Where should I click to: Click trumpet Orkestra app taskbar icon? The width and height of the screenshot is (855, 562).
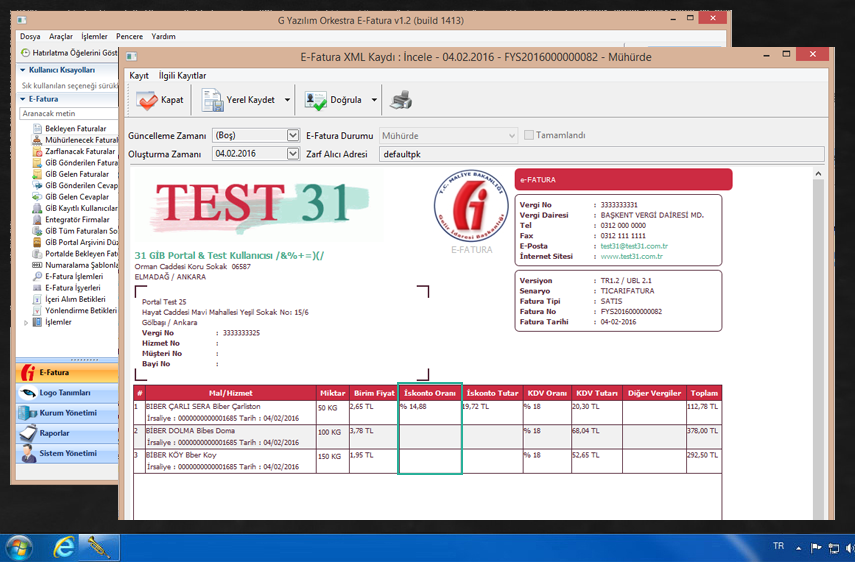[99, 548]
